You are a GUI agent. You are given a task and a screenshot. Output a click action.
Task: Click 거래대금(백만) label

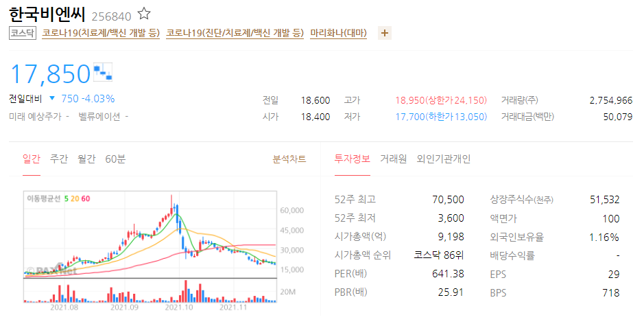point(527,117)
